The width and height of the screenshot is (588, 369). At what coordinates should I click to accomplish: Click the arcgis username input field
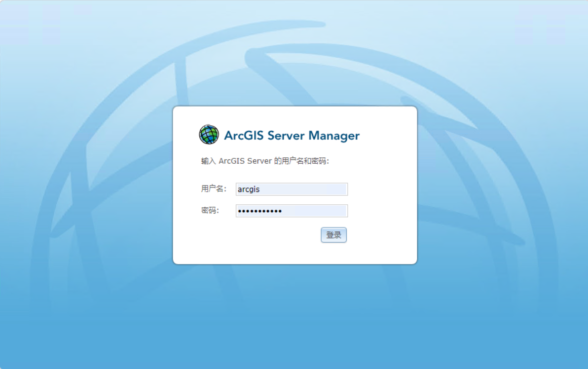(x=292, y=189)
